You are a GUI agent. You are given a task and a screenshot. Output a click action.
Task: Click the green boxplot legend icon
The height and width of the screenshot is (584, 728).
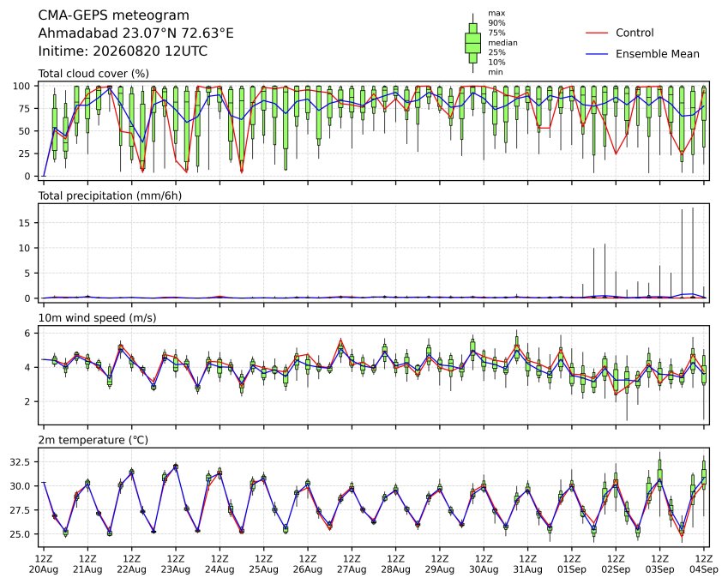click(x=472, y=43)
